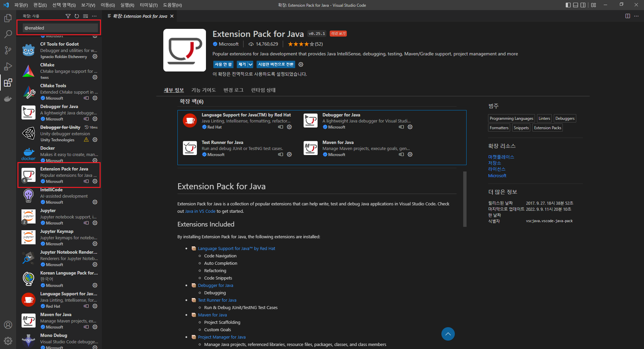Open manage gear for Test Runner for Java in pack
The image size is (644, 349).
point(289,154)
